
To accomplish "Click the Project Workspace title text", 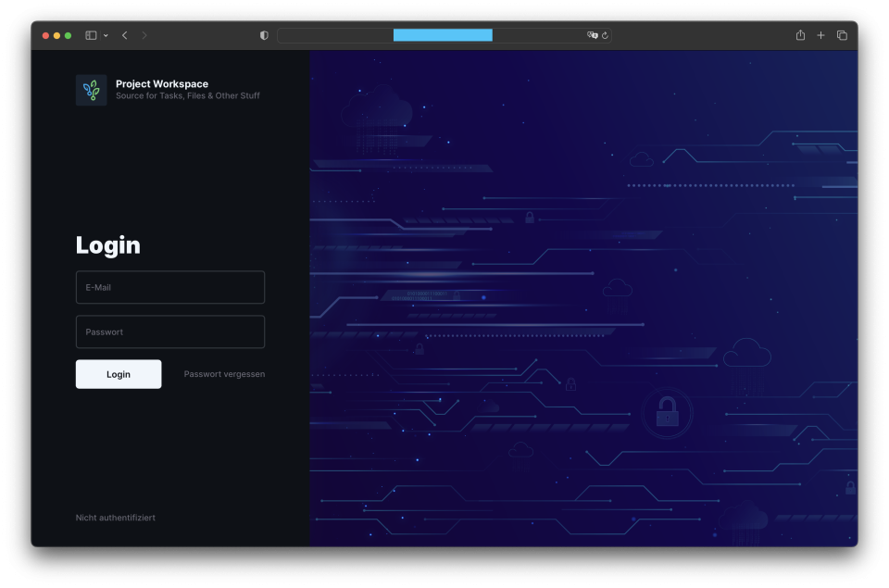I will (161, 83).
